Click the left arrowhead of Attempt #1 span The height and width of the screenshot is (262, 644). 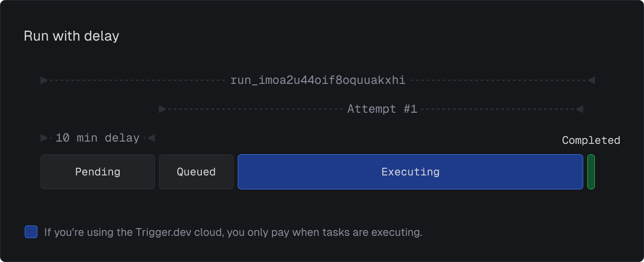[x=163, y=109]
